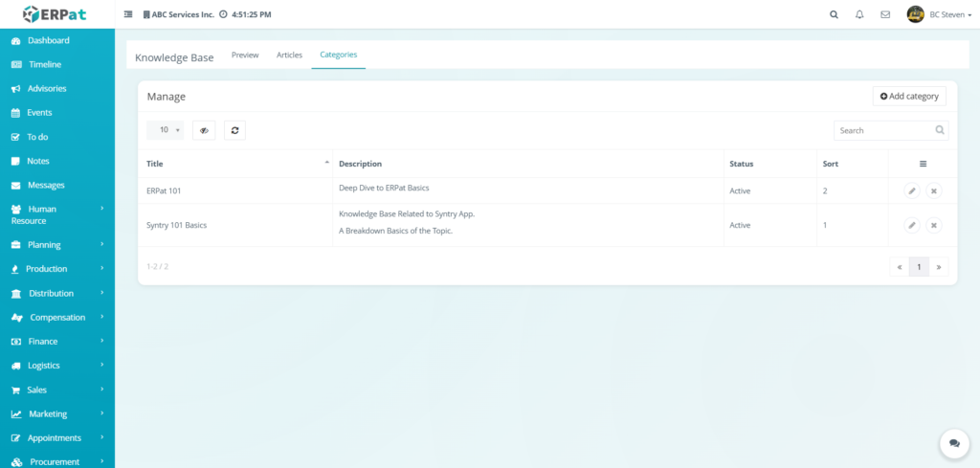This screenshot has width=980, height=468.
Task: Open the rows-per-page dropdown showing 10
Action: click(x=165, y=130)
